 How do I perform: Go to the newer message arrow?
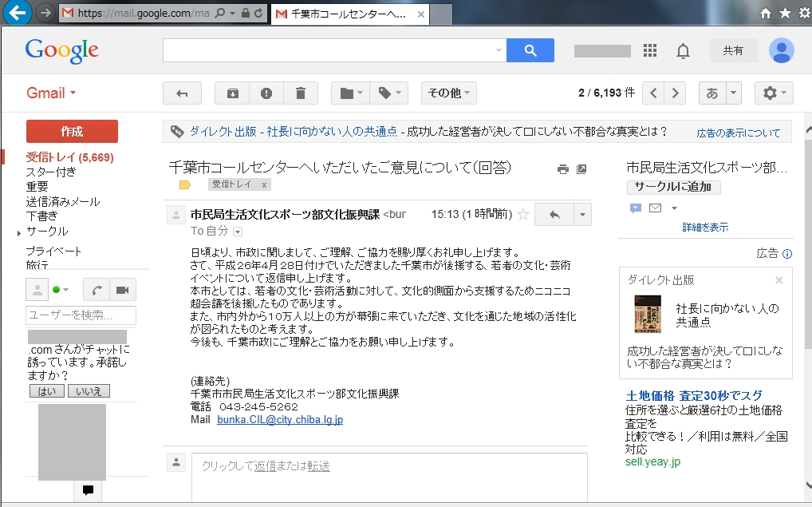tap(653, 93)
